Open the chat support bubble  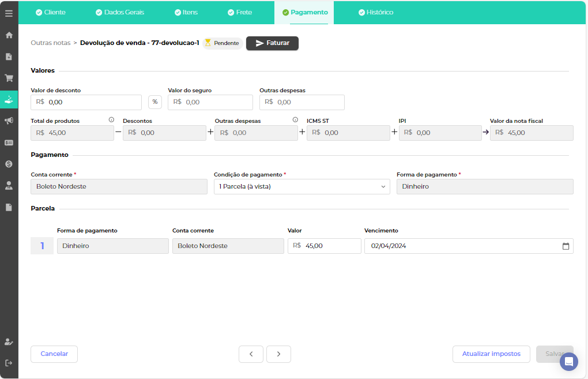pos(568,362)
